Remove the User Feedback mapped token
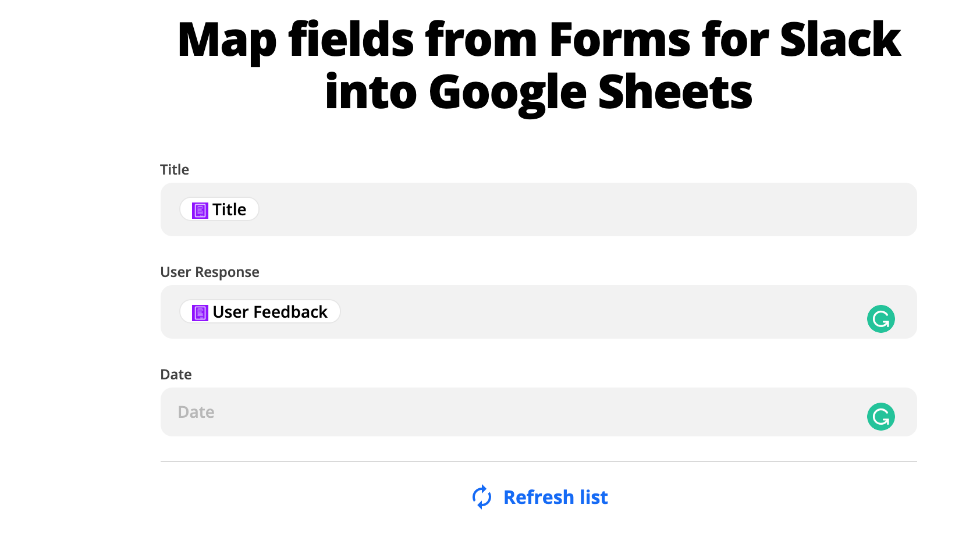Viewport: 980px width, 533px height. [x=260, y=312]
